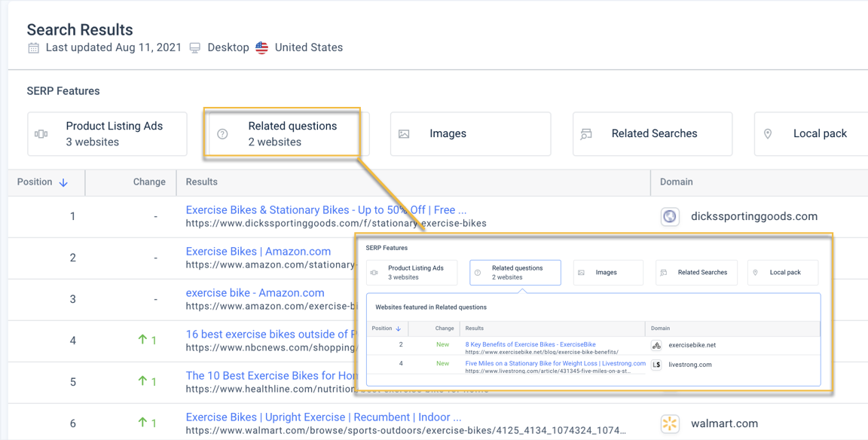Open the '16 best exercise bikes outside of' result
The height and width of the screenshot is (440, 868).
tap(270, 335)
